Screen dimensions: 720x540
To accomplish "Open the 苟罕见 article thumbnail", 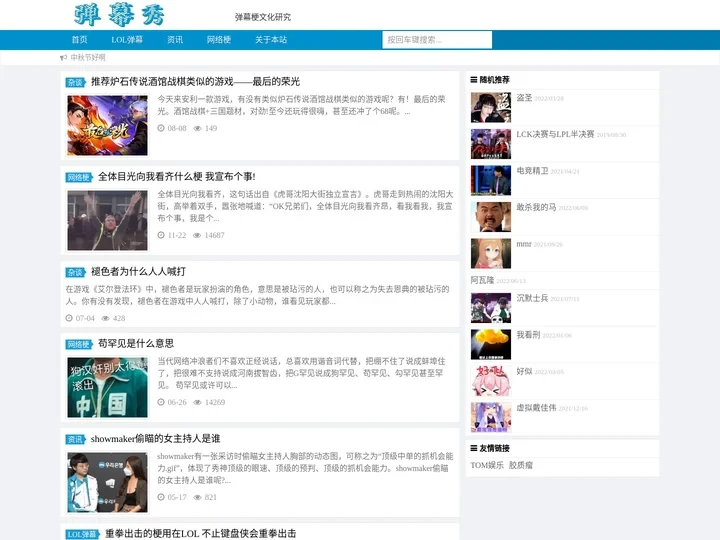I will click(x=107, y=387).
